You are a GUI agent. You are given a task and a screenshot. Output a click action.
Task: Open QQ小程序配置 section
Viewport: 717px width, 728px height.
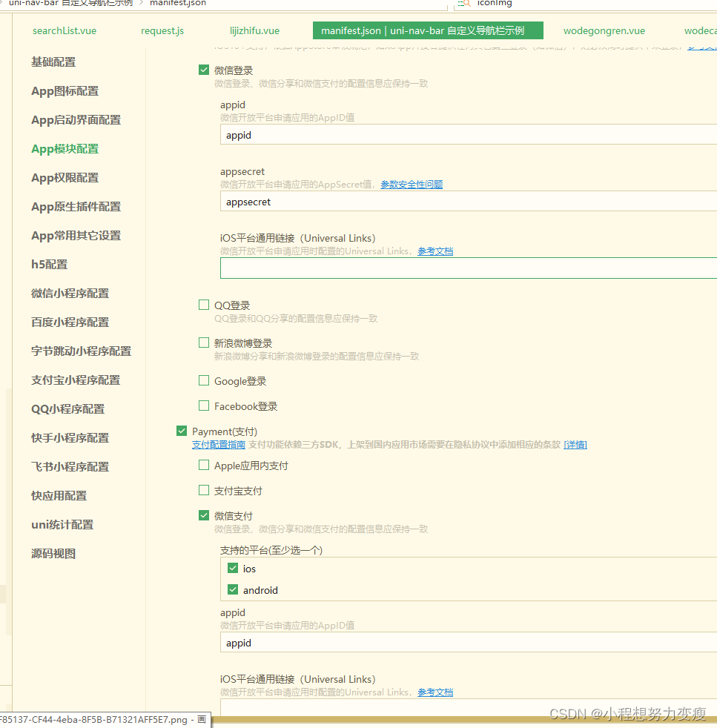point(67,409)
